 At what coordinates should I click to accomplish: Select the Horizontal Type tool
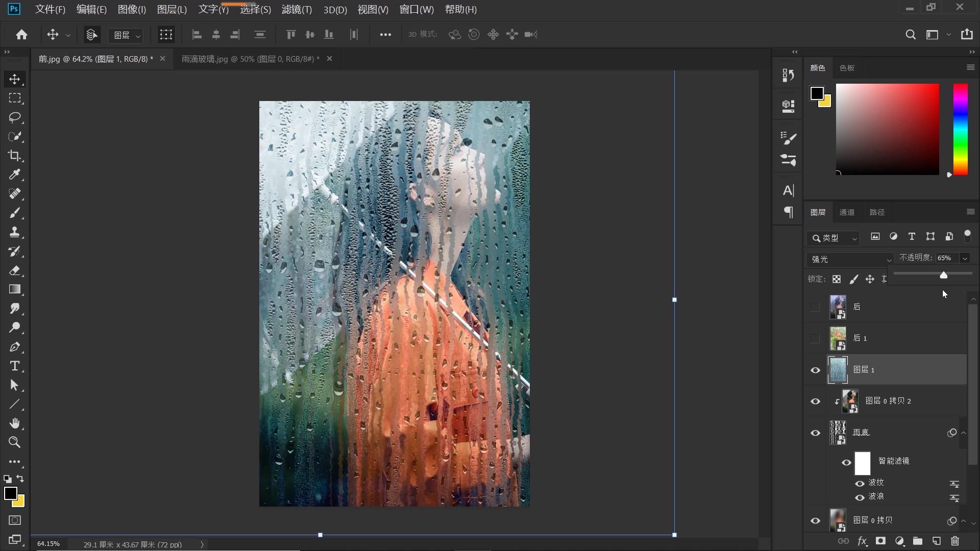pyautogui.click(x=14, y=366)
